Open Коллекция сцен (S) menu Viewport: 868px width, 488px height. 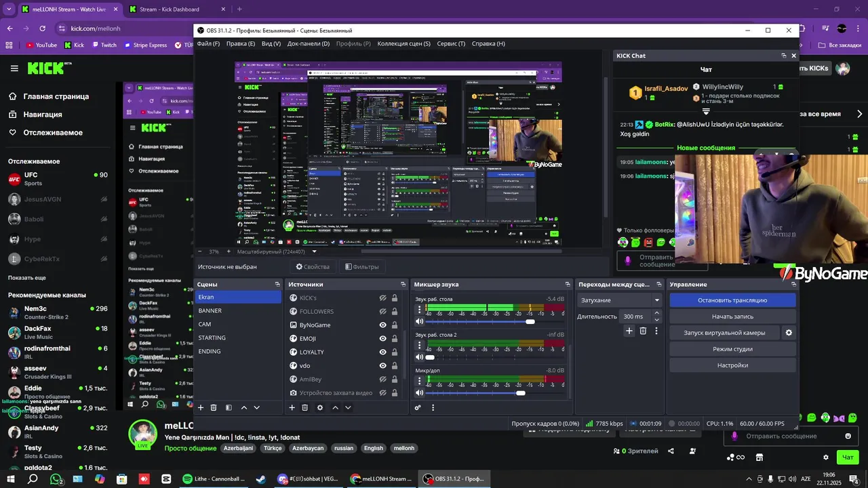(404, 43)
